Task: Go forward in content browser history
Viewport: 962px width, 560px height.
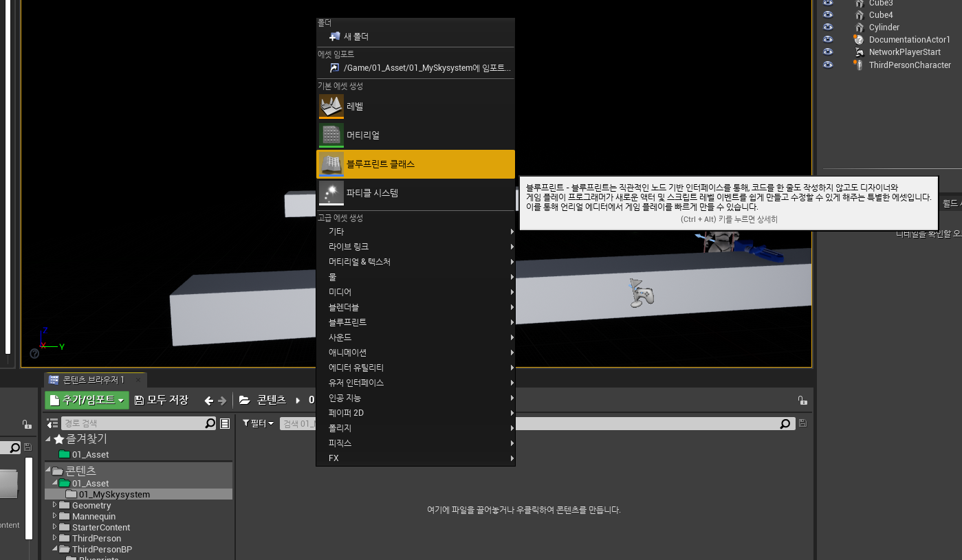Action: [221, 401]
